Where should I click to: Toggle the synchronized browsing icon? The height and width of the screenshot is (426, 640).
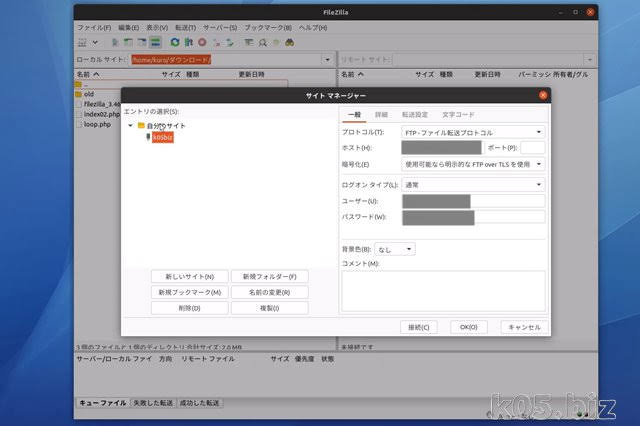tap(276, 42)
